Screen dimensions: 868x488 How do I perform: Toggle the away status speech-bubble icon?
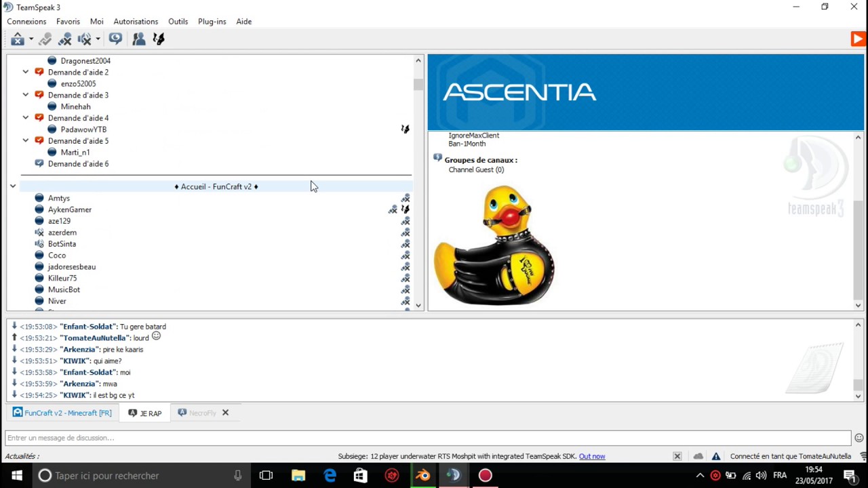pos(115,39)
